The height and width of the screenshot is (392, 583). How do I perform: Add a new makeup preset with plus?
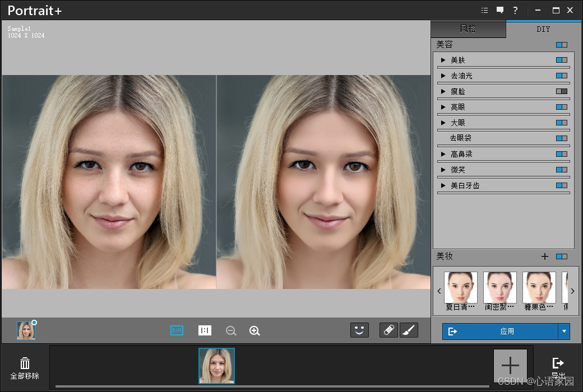click(x=544, y=256)
